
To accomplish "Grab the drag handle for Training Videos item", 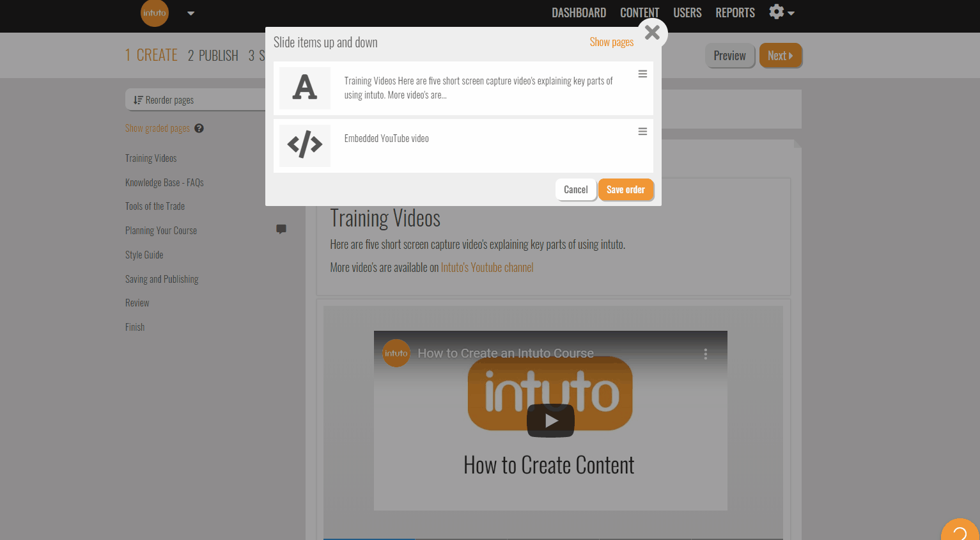I will tap(642, 74).
